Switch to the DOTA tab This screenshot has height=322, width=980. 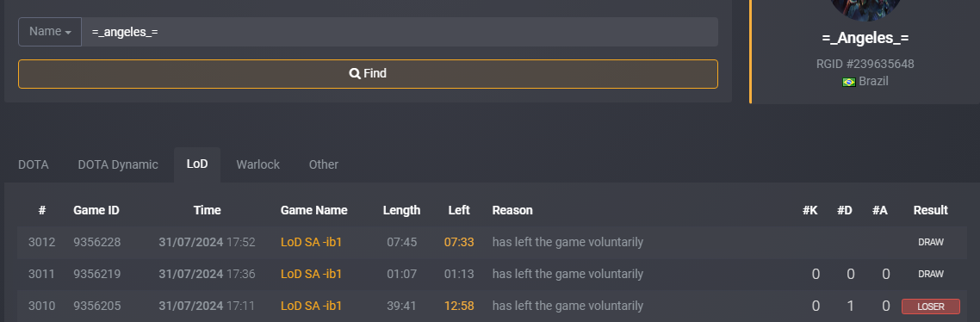[x=33, y=164]
